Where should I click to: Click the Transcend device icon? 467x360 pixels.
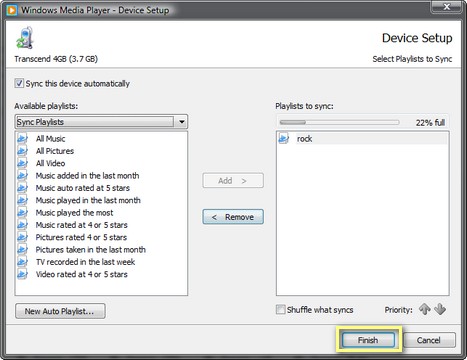pyautogui.click(x=25, y=38)
